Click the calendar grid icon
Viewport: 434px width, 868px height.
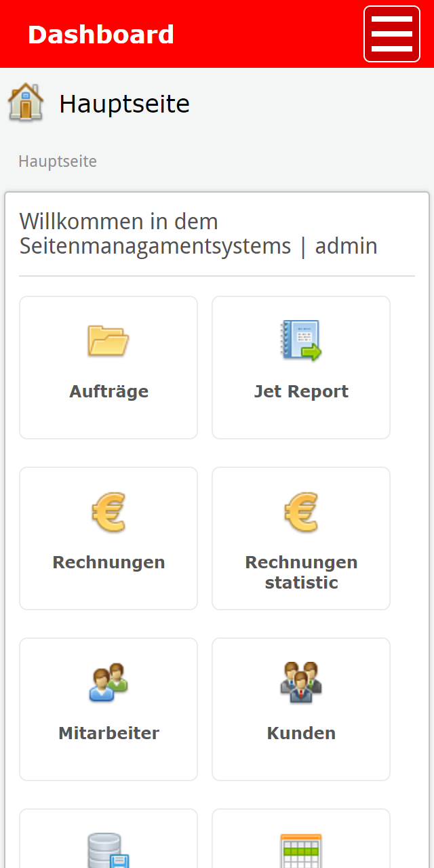301,850
